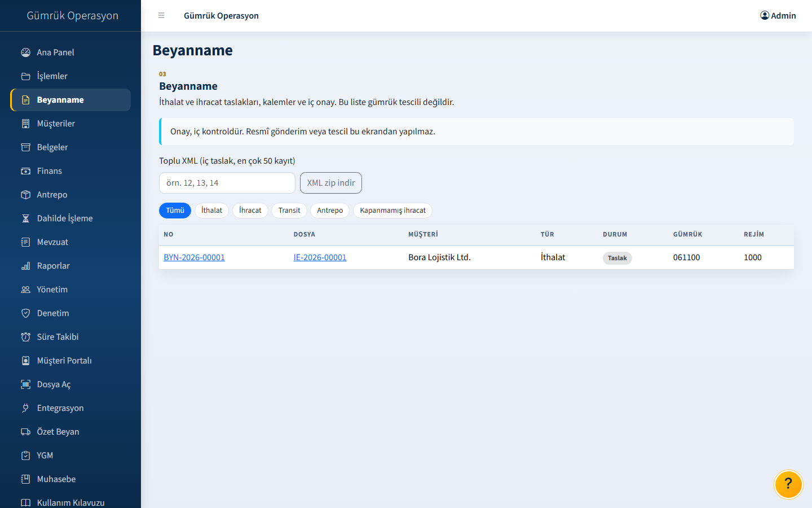Click the Finans cash icon
812x508 pixels.
25,171
